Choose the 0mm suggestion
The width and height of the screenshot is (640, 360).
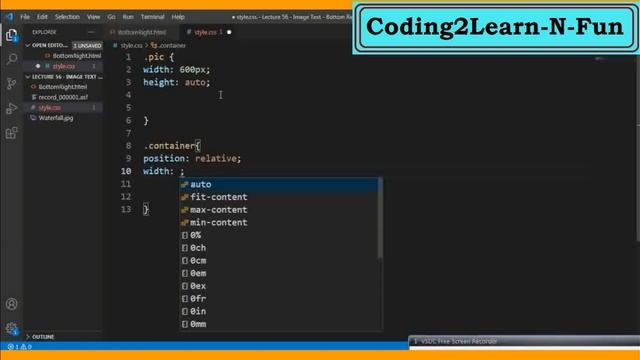point(279,324)
